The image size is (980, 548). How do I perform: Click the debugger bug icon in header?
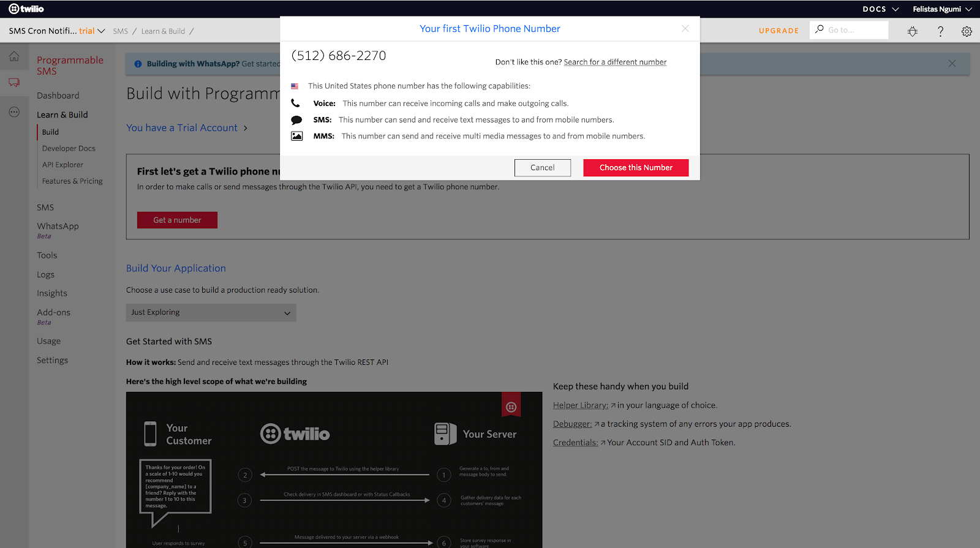(x=913, y=31)
